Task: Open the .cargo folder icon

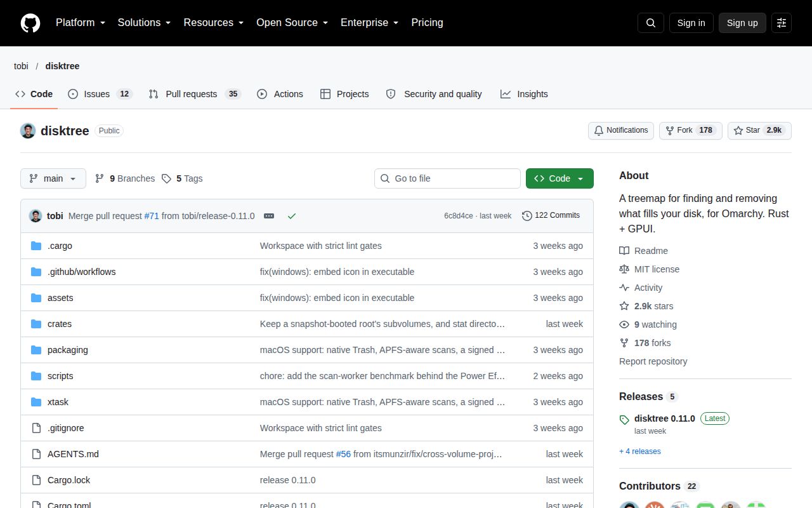Action: click(36, 246)
